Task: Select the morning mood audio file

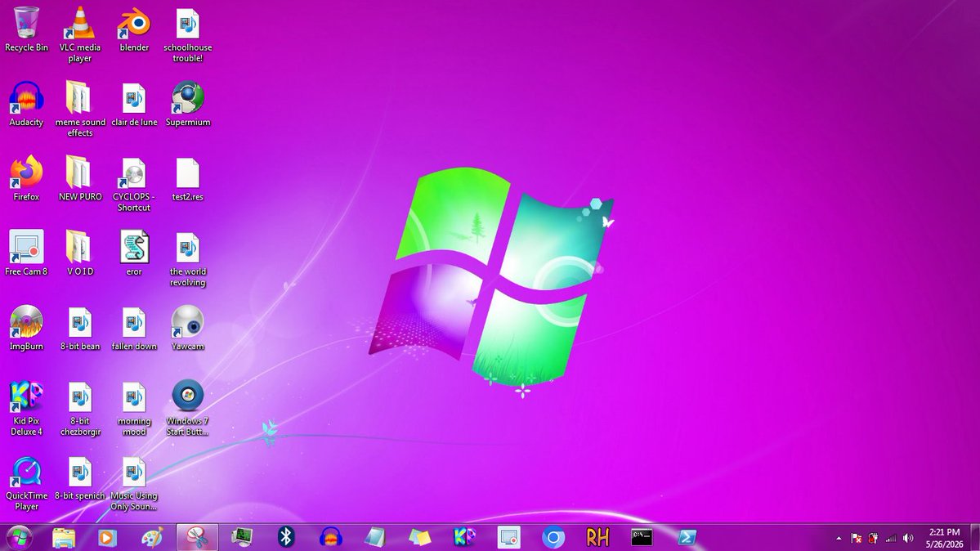Action: (x=134, y=408)
